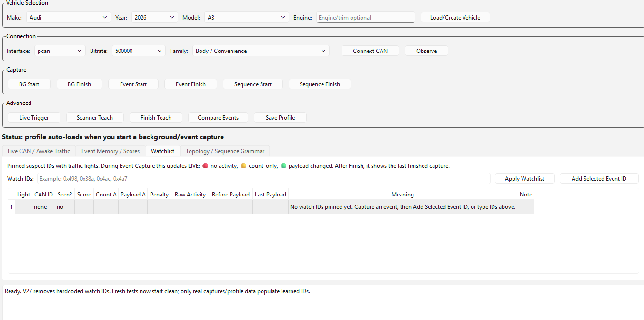Click Sequence Finish button
This screenshot has width=644, height=320.
click(320, 84)
